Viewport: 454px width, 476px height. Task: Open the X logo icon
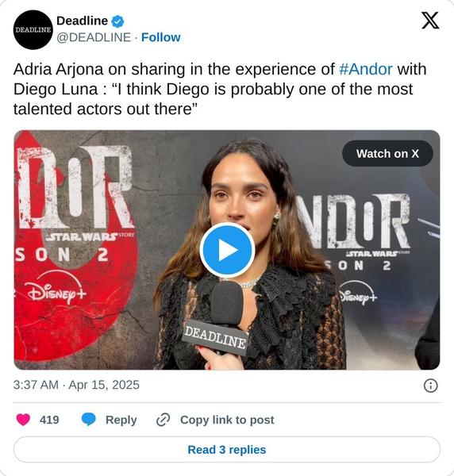(430, 21)
